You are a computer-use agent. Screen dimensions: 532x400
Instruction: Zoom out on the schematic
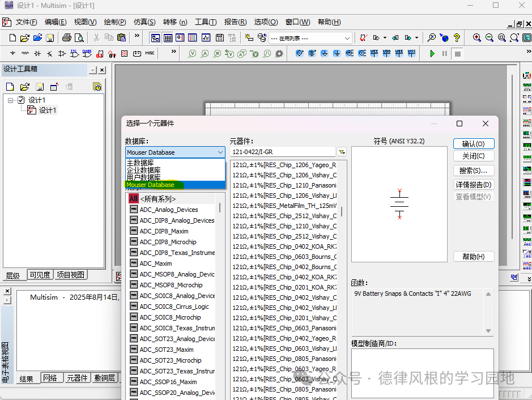point(490,37)
